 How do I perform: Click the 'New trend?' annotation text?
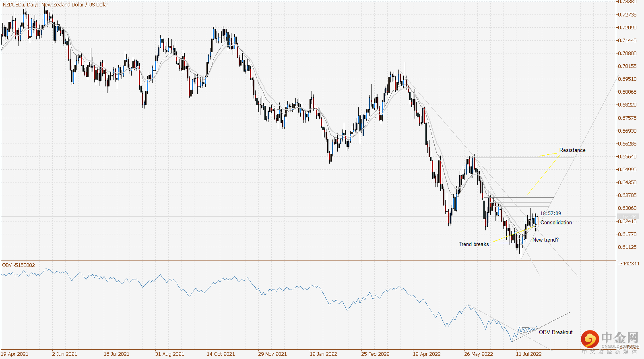[x=545, y=240]
